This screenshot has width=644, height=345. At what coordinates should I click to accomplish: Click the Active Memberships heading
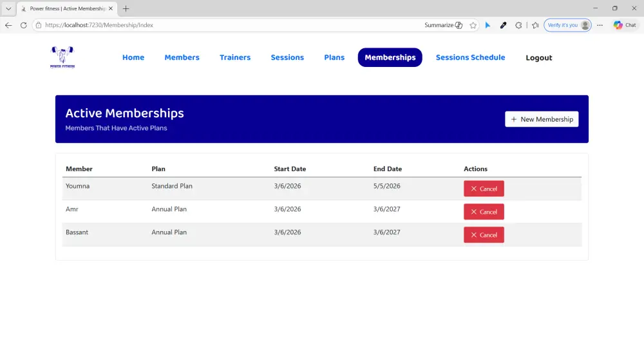[124, 113]
